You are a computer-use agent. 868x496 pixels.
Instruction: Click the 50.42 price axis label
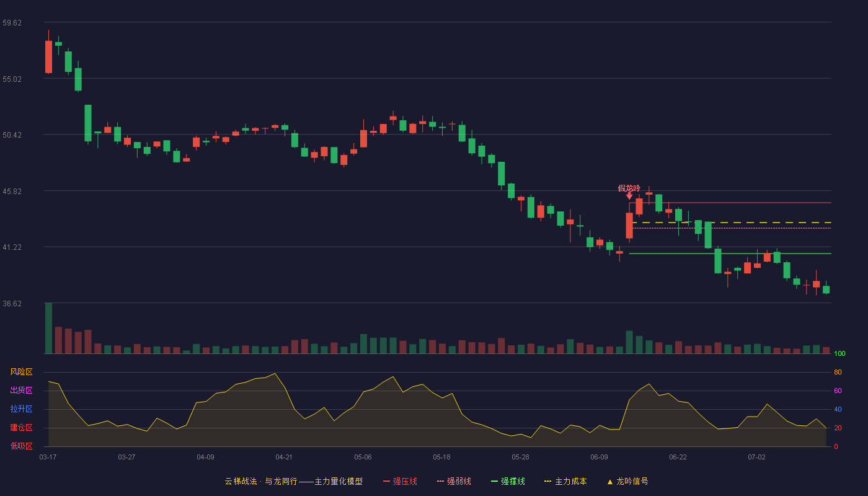point(12,135)
